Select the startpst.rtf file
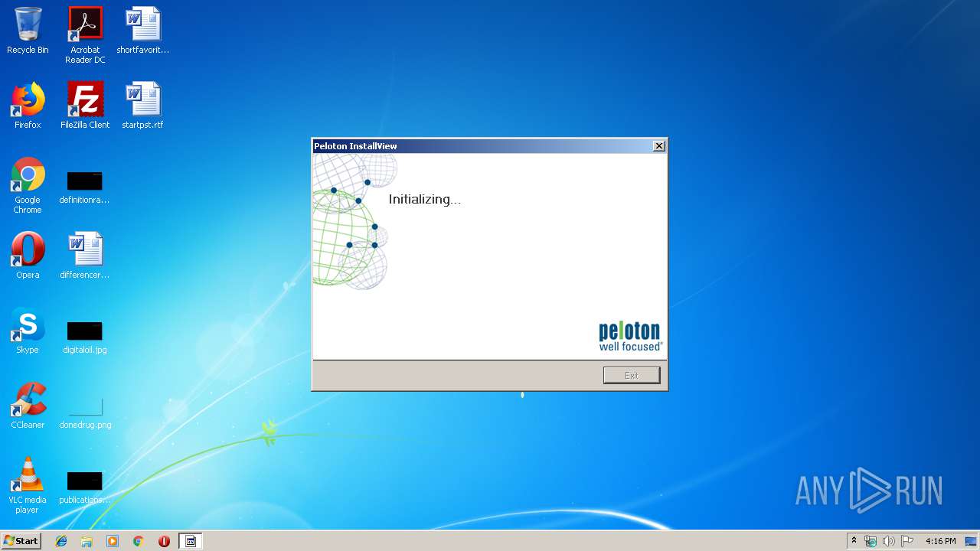The height and width of the screenshot is (551, 980). point(143,106)
